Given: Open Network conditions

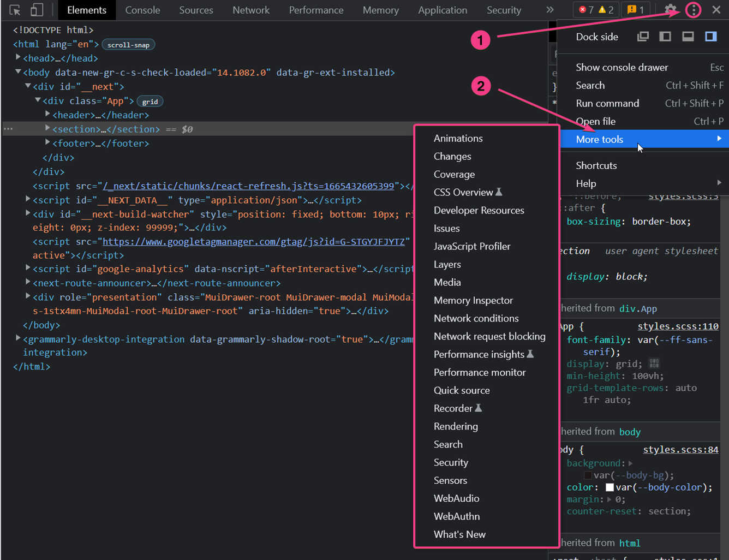Looking at the screenshot, I should click(487, 318).
